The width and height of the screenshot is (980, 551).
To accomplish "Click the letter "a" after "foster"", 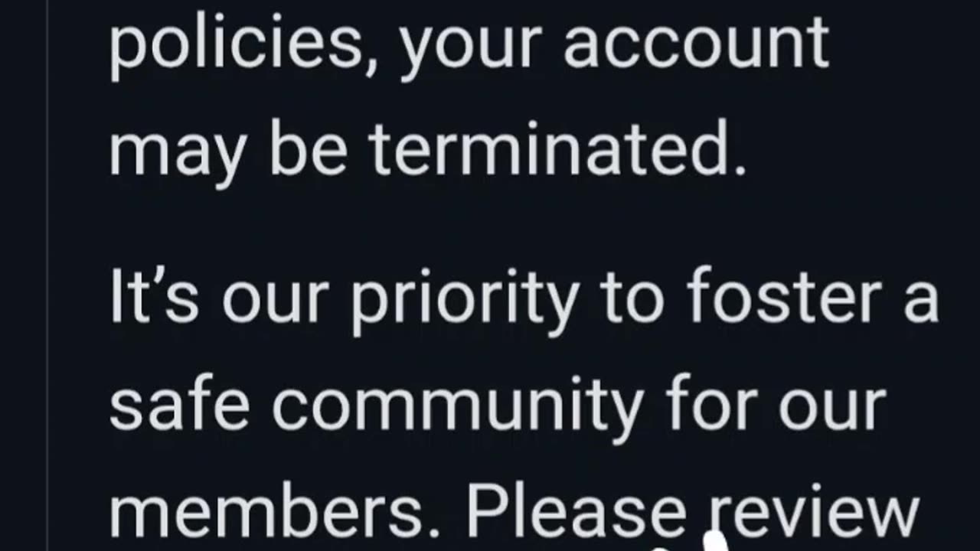I will pos(920,300).
